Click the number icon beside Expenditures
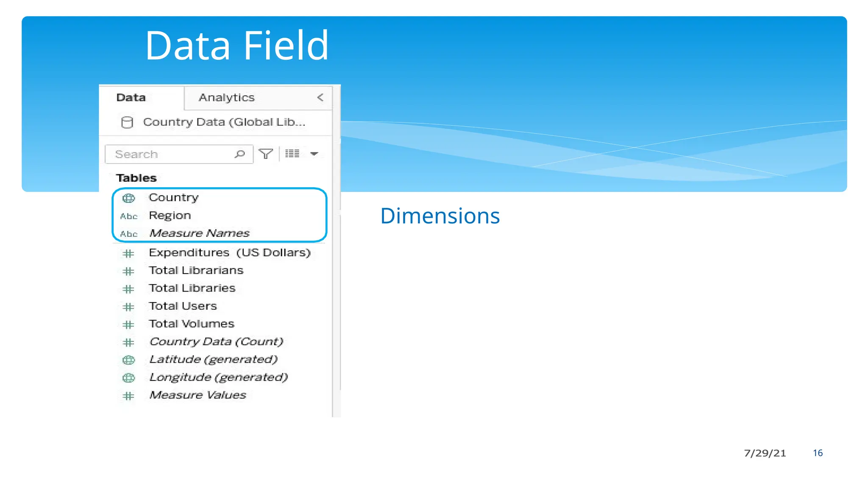 pyautogui.click(x=128, y=254)
